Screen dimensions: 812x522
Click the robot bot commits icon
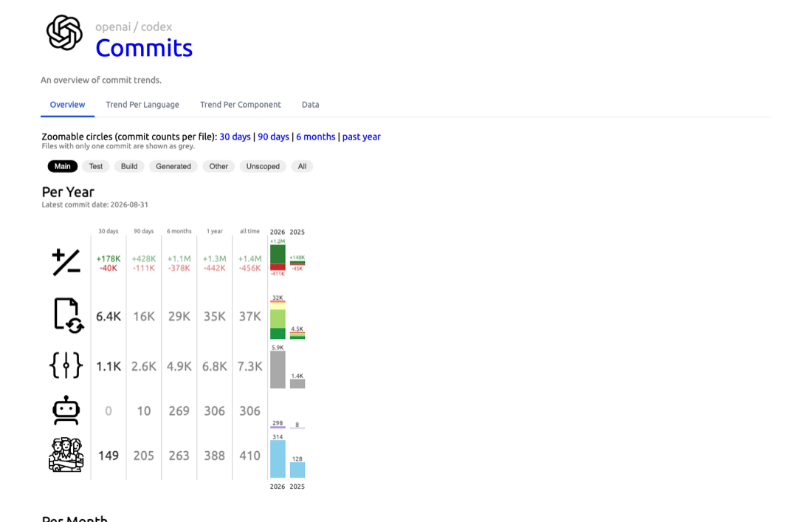pos(66,411)
